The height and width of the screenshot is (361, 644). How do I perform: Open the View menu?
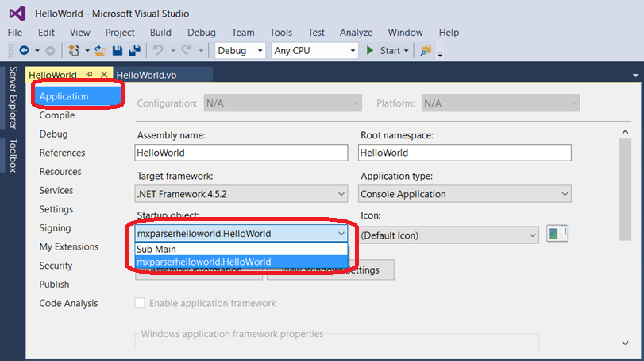pyautogui.click(x=79, y=33)
